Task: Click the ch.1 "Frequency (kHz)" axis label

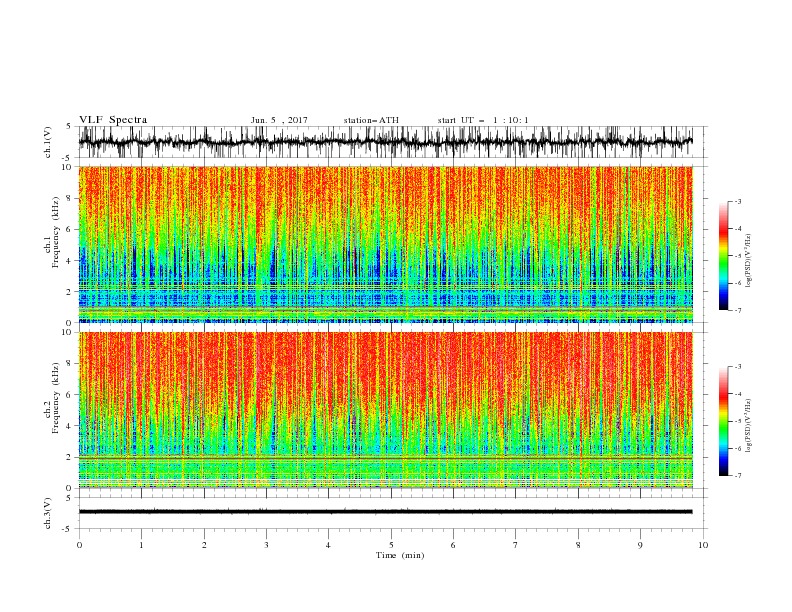Action: 55,233
